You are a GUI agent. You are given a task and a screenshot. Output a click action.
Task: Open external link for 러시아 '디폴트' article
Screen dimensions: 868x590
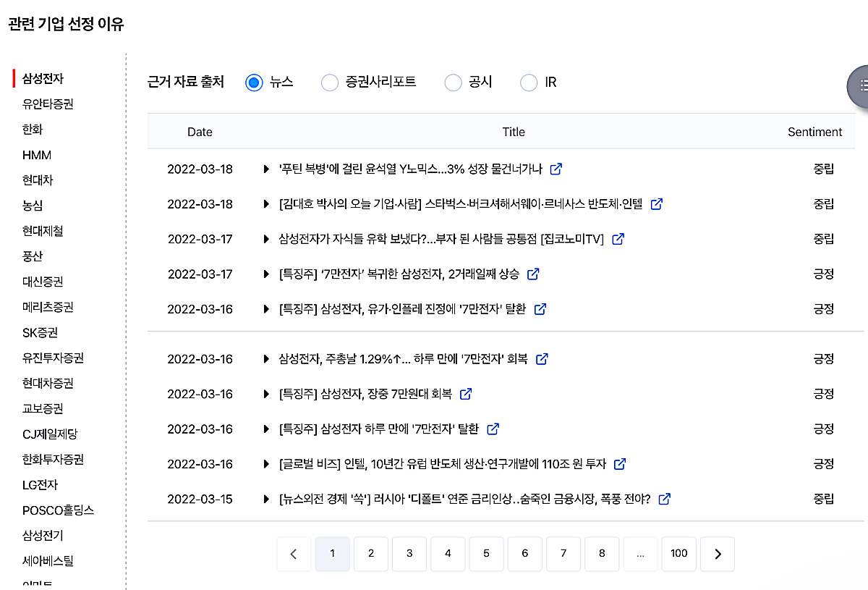[664, 499]
